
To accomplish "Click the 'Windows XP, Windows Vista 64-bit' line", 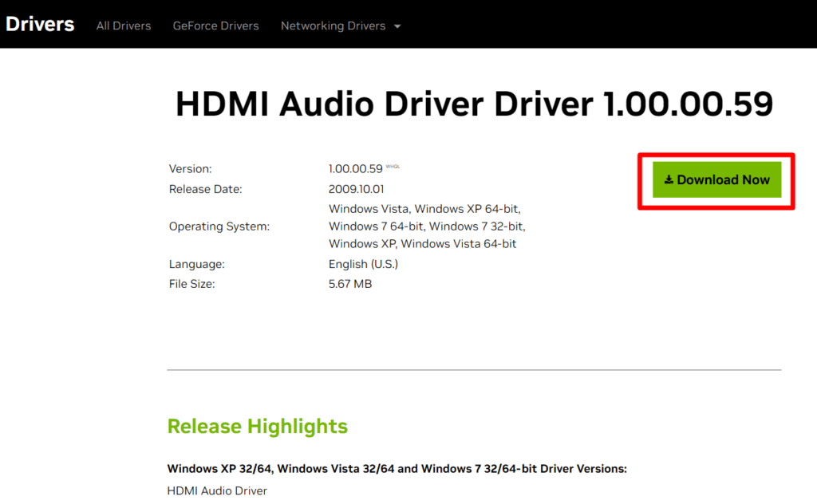I will tap(422, 244).
